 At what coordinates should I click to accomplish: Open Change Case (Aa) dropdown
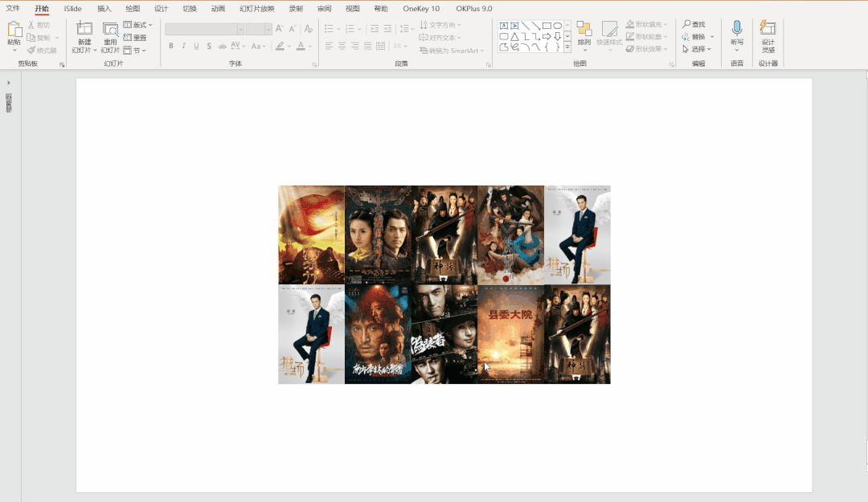pyautogui.click(x=259, y=46)
